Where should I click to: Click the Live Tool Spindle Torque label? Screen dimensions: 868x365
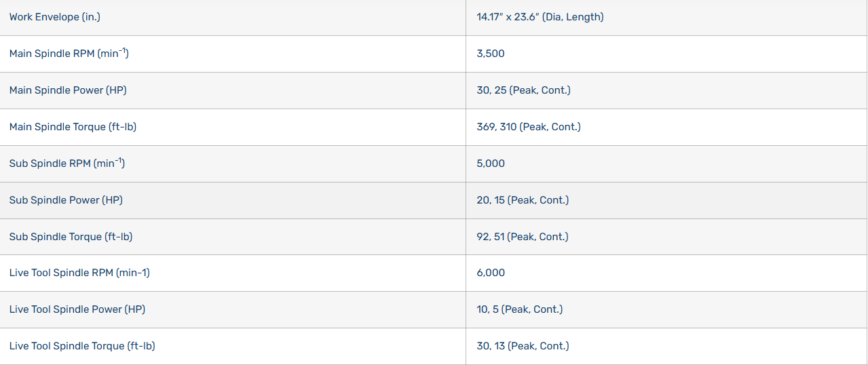[x=82, y=346]
